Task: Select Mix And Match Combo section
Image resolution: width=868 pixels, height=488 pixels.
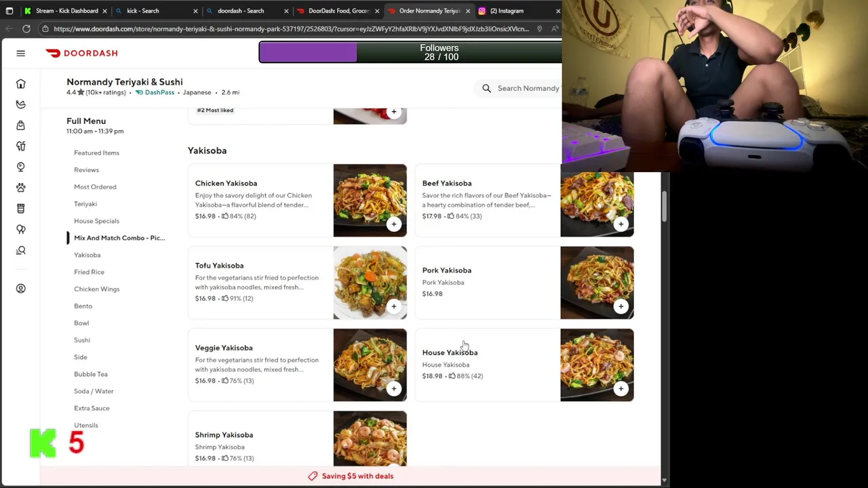Action: (x=119, y=238)
